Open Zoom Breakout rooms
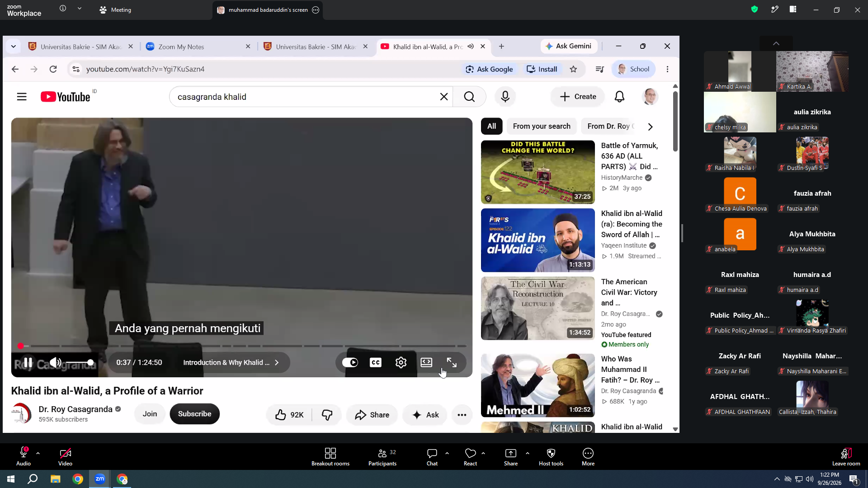The height and width of the screenshot is (488, 868). [330, 457]
